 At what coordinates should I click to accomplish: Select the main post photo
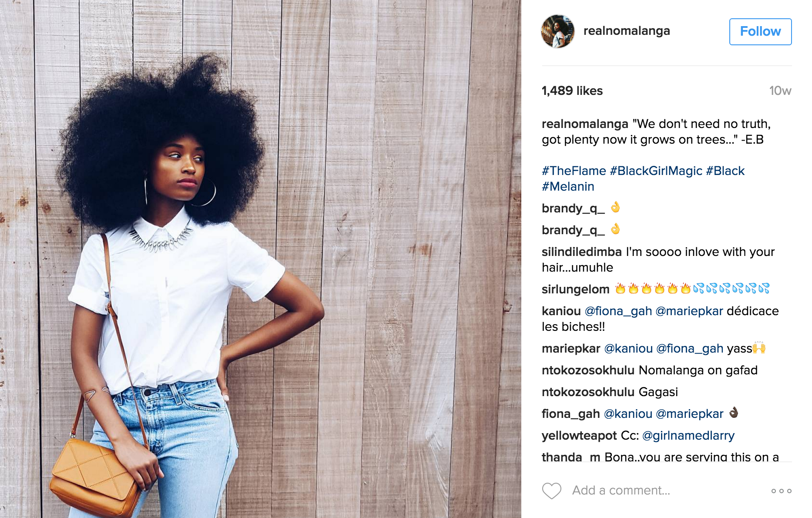261,259
